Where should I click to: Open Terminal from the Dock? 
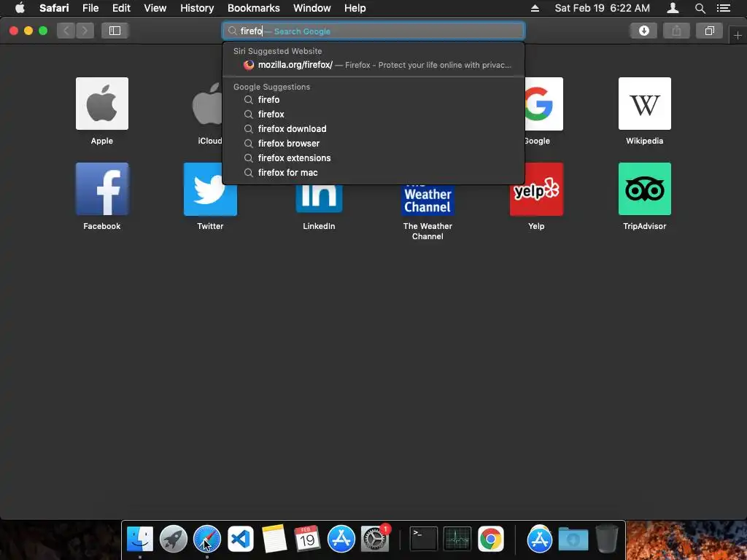(x=424, y=539)
